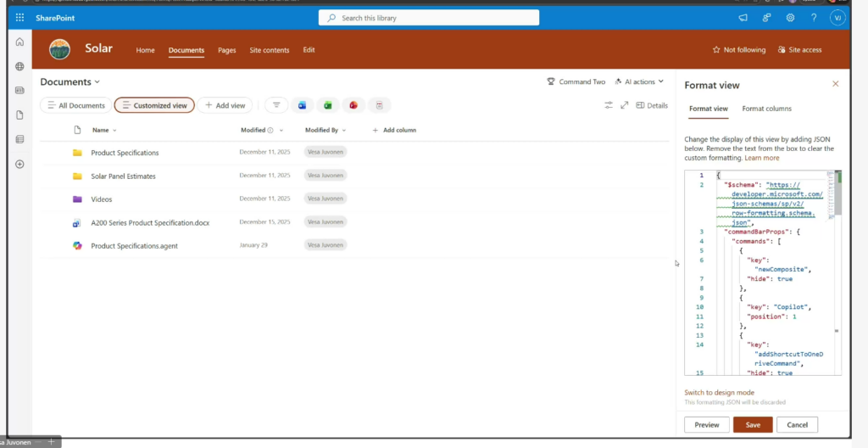Save the JSON view formatting
Screen dimensions: 868x448
click(x=752, y=424)
